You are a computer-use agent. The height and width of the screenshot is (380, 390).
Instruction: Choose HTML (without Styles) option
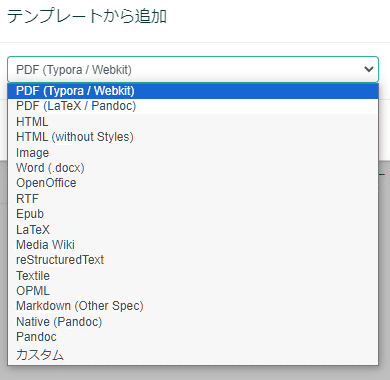193,137
